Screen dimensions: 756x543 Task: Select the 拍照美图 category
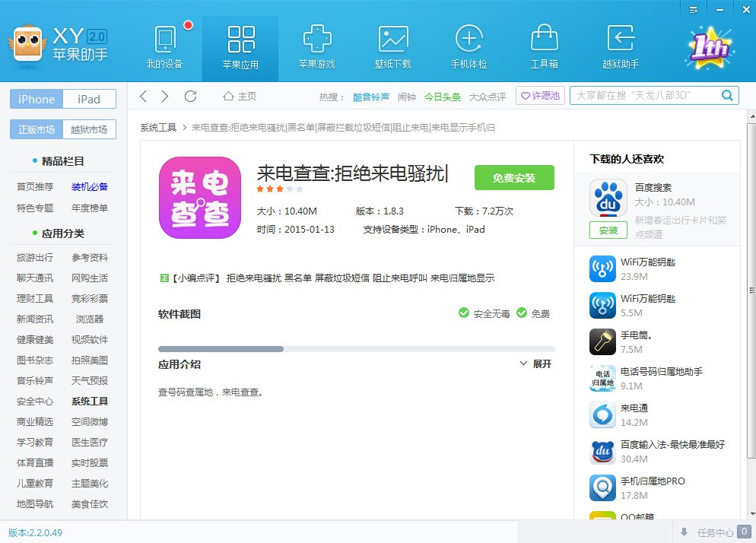90,360
